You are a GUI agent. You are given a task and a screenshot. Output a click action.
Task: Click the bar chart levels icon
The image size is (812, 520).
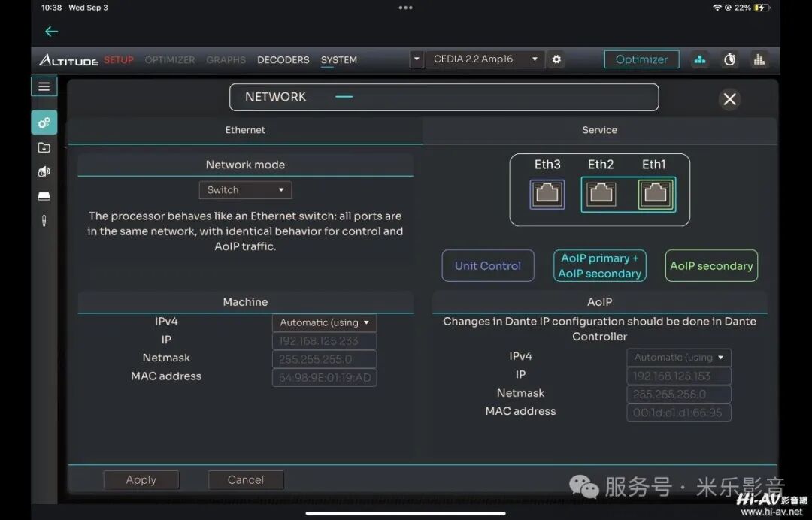(759, 59)
